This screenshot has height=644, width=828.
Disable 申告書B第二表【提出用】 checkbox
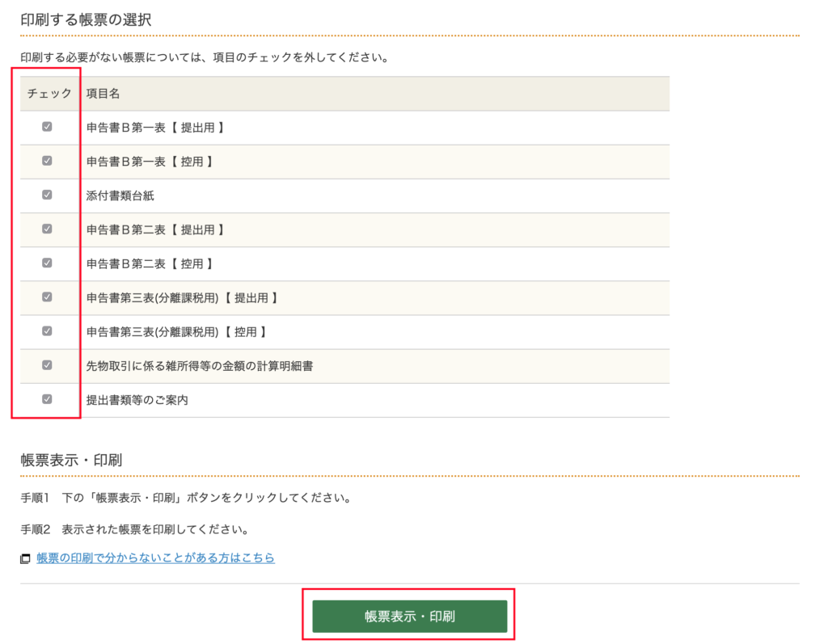click(47, 229)
